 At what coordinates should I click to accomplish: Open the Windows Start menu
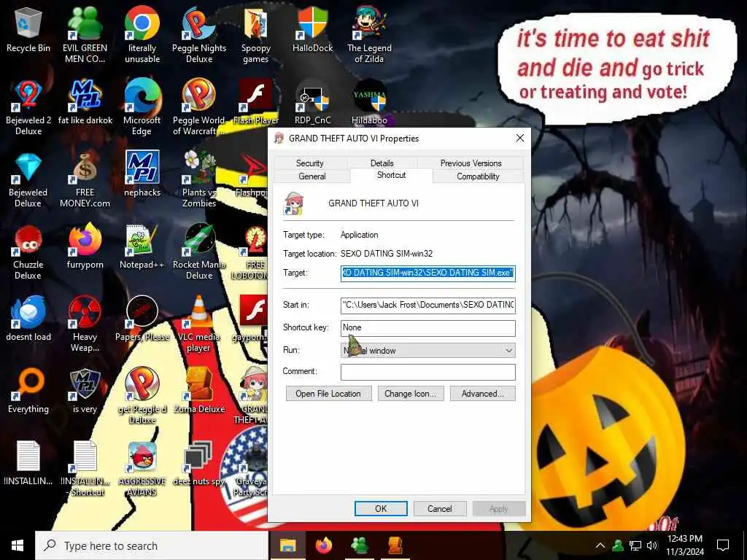tap(18, 545)
